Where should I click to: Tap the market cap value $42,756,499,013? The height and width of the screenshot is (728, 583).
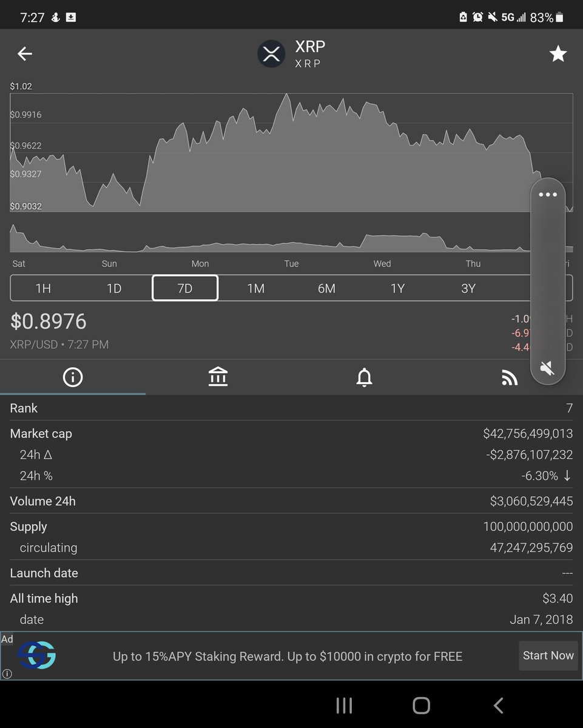528,434
